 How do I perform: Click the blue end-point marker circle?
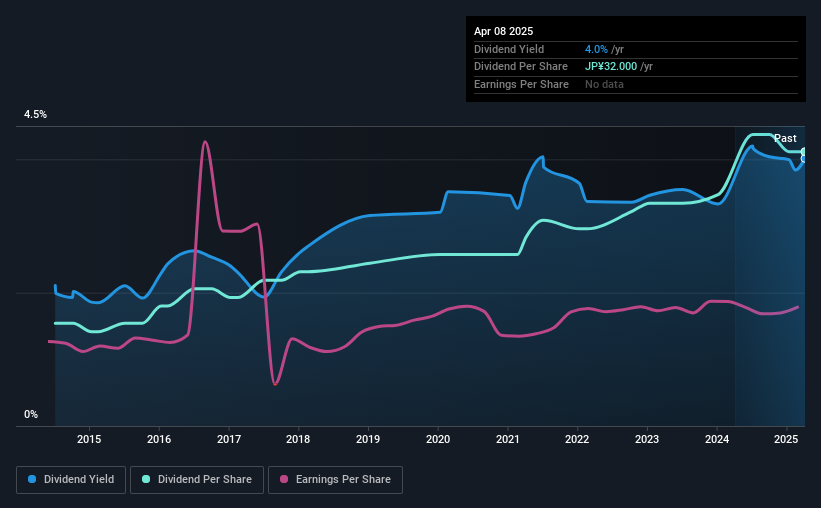click(804, 159)
